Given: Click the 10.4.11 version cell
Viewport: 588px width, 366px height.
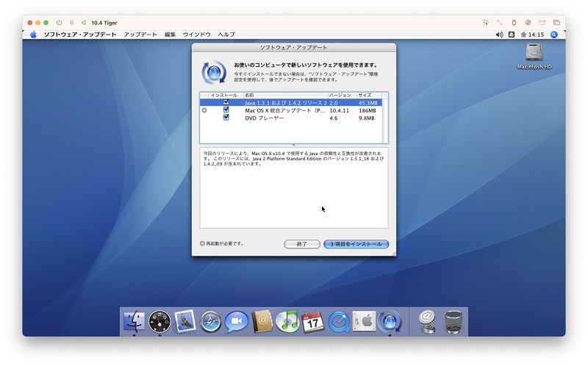Looking at the screenshot, I should coord(339,111).
